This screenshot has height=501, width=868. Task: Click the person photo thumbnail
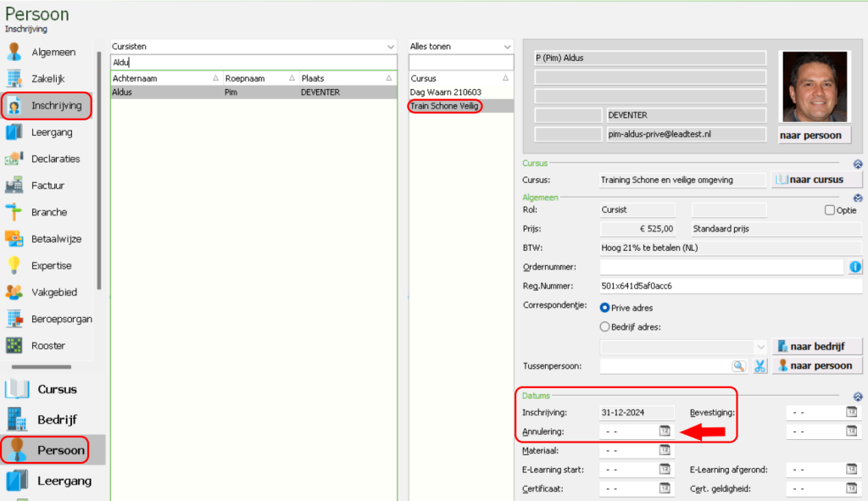pos(814,86)
